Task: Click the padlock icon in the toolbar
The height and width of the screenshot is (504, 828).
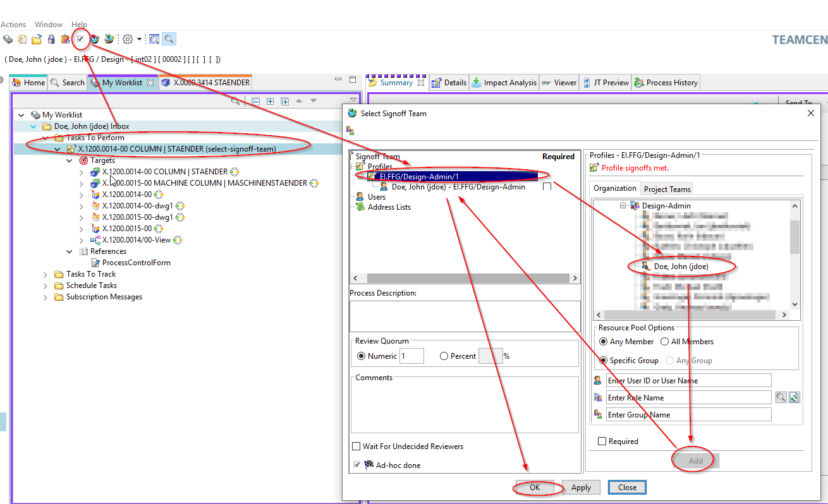Action: click(51, 39)
